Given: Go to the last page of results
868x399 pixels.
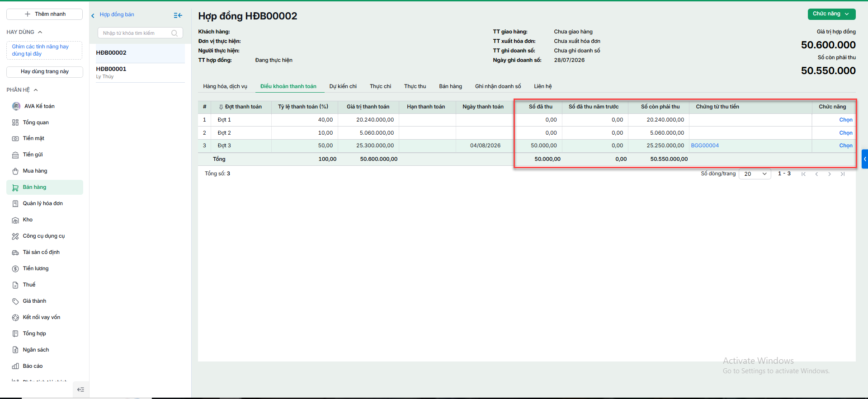Looking at the screenshot, I should 843,174.
